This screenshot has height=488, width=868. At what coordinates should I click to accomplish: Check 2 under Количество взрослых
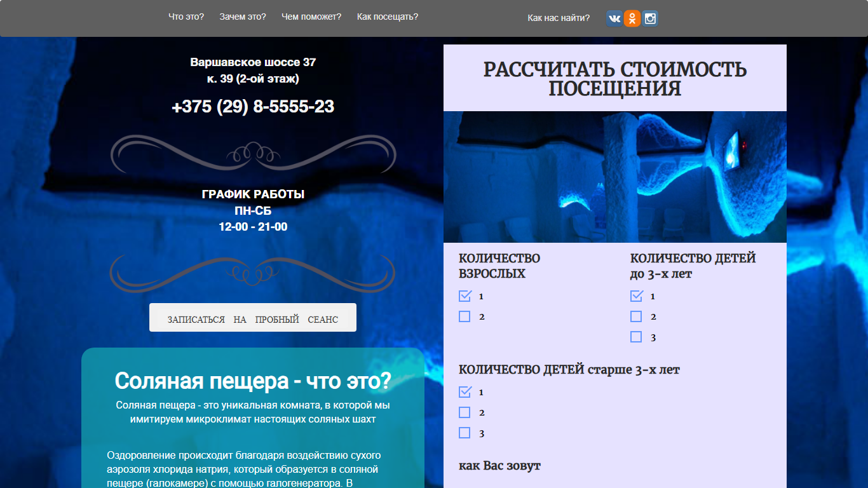click(x=465, y=316)
